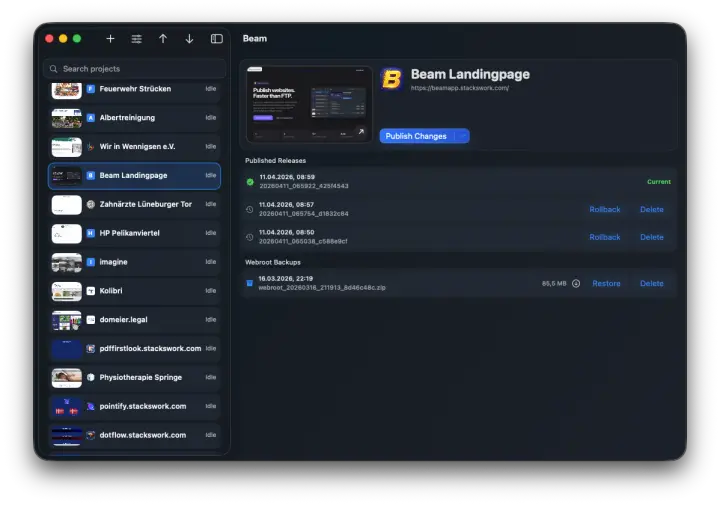Add a new project with the plus icon
720x505 pixels.
point(110,39)
